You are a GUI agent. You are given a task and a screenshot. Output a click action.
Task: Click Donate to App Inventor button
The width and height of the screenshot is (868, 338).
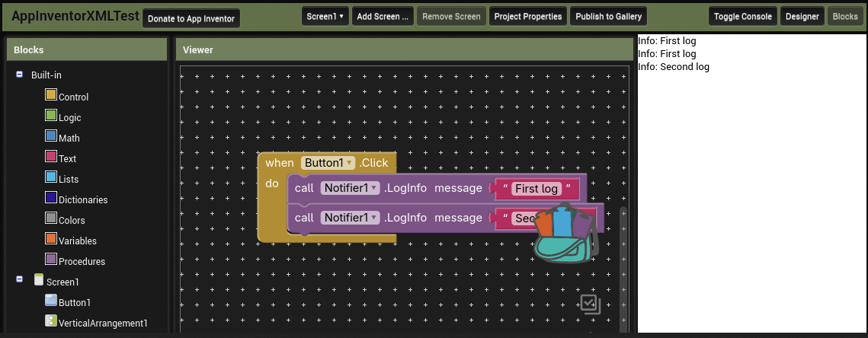click(x=191, y=18)
